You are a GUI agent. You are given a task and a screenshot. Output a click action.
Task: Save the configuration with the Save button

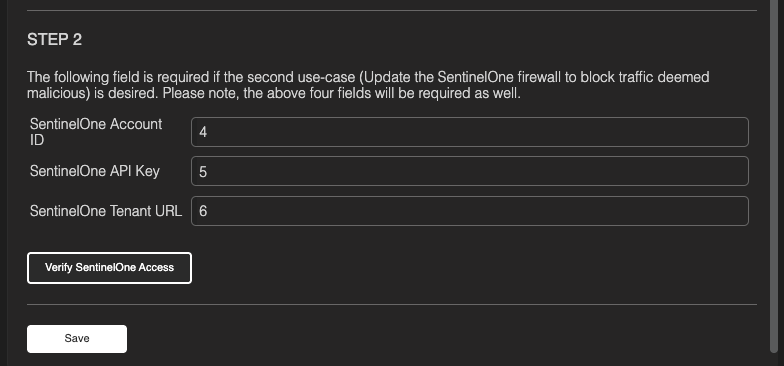(77, 339)
